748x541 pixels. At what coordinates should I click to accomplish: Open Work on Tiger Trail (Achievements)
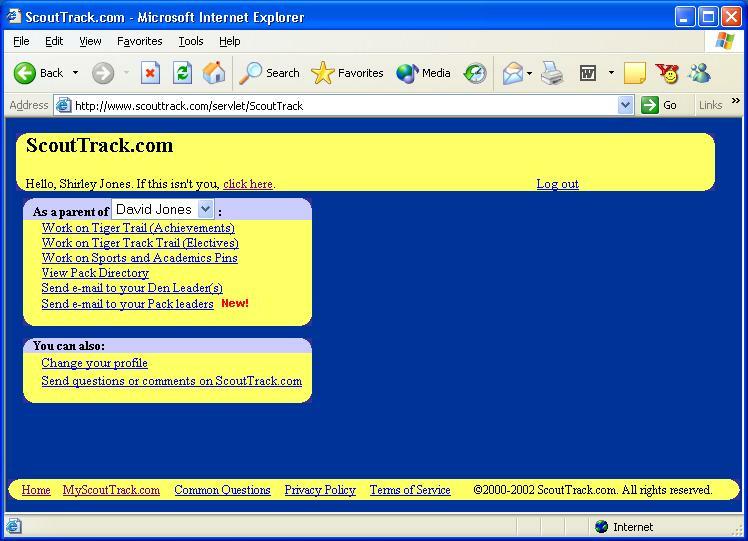click(138, 228)
